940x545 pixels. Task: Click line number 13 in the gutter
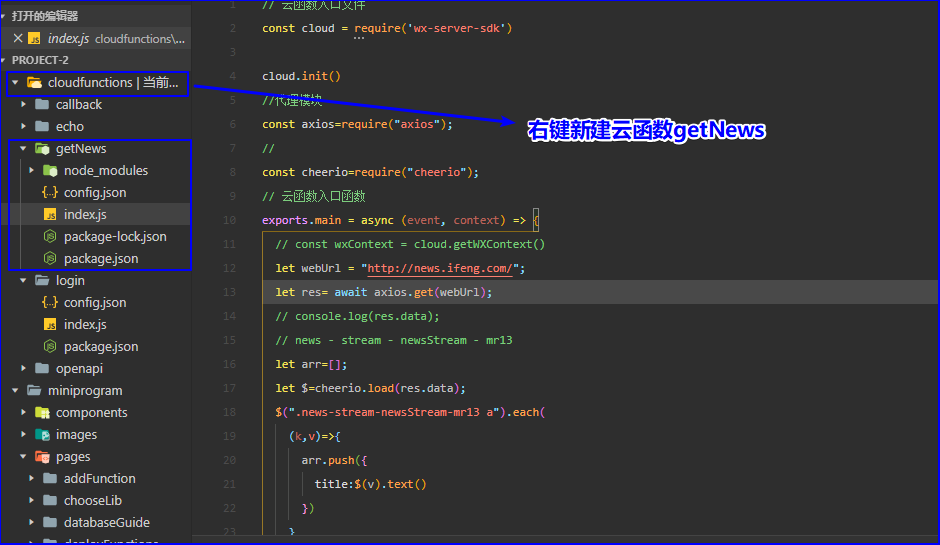pyautogui.click(x=229, y=292)
